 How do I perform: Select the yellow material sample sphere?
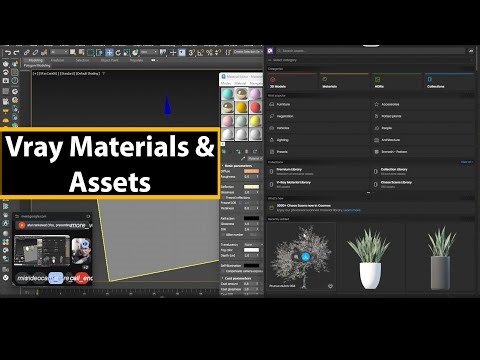pyautogui.click(x=255, y=121)
